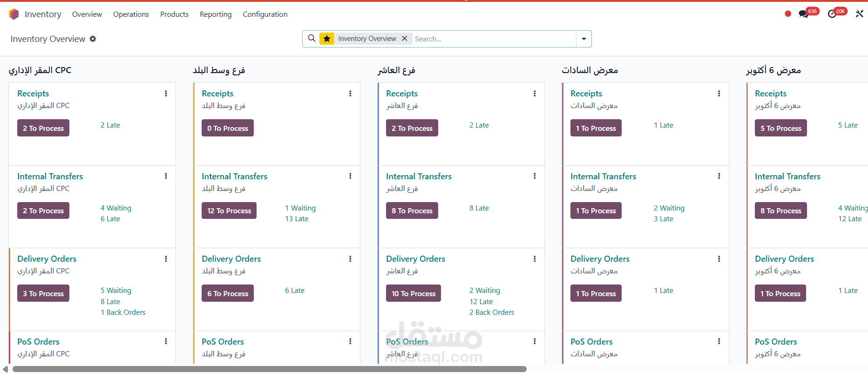Open the Inventory Overview settings gear

point(93,39)
